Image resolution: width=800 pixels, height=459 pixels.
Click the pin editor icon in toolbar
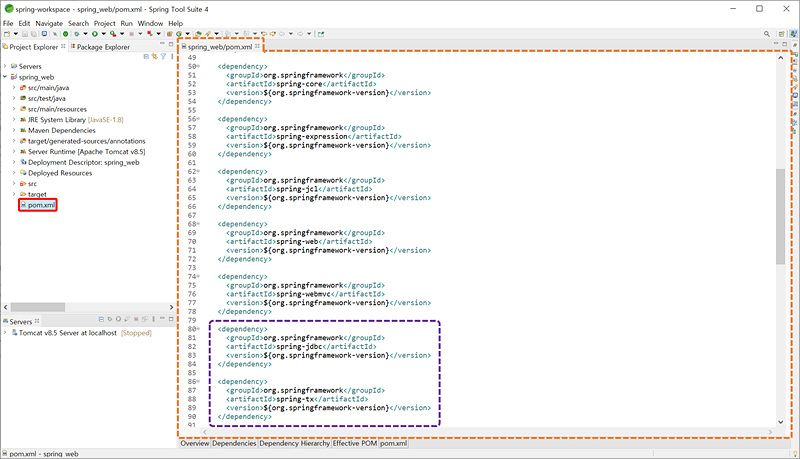point(320,34)
